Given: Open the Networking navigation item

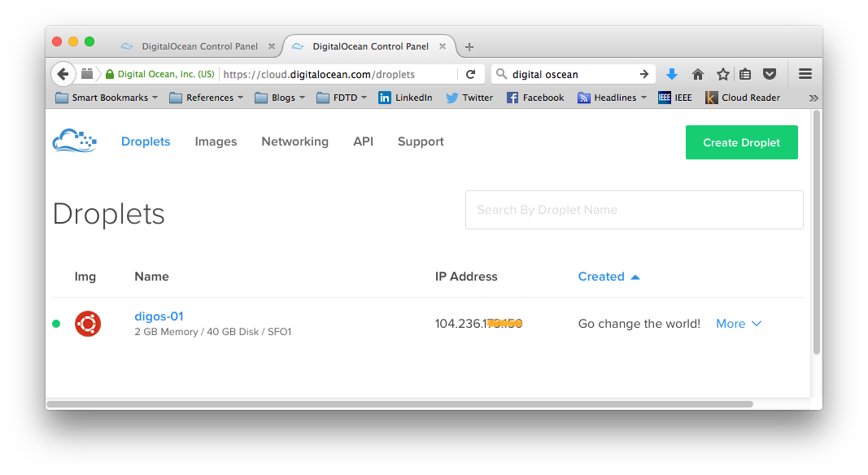Looking at the screenshot, I should pyautogui.click(x=295, y=142).
